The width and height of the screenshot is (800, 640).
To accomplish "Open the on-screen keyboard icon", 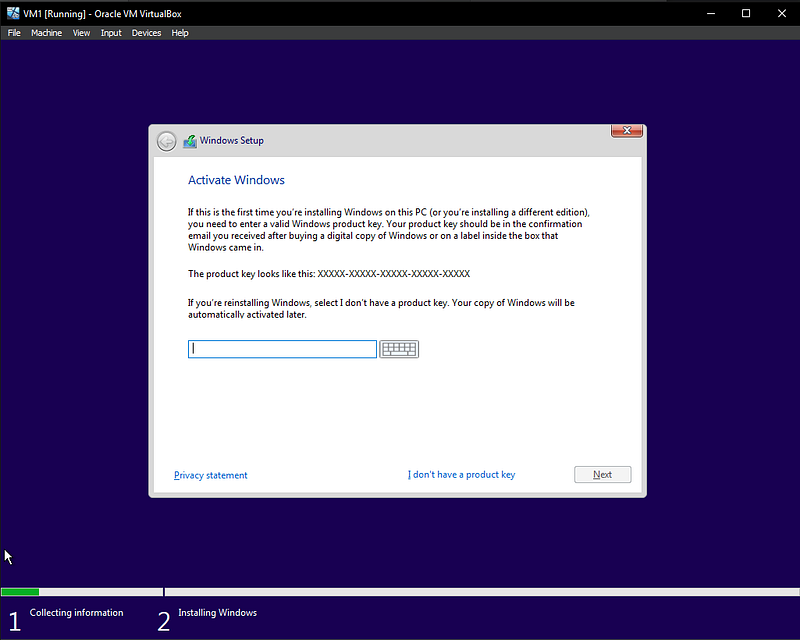I will click(399, 349).
